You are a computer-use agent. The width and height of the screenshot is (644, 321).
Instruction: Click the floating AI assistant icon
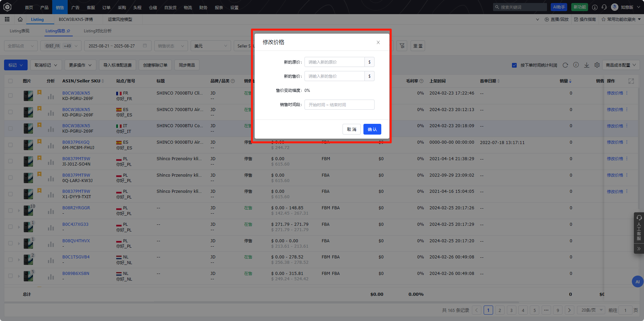pyautogui.click(x=637, y=282)
